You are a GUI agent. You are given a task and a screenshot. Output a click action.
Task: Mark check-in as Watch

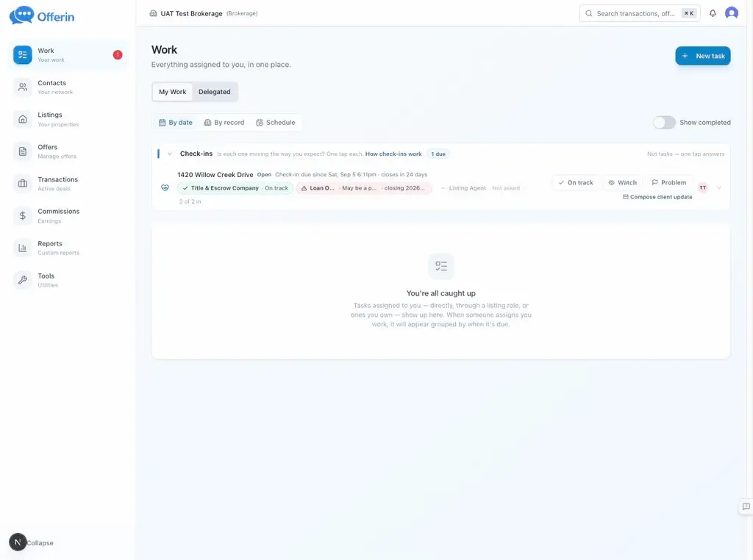coord(622,182)
